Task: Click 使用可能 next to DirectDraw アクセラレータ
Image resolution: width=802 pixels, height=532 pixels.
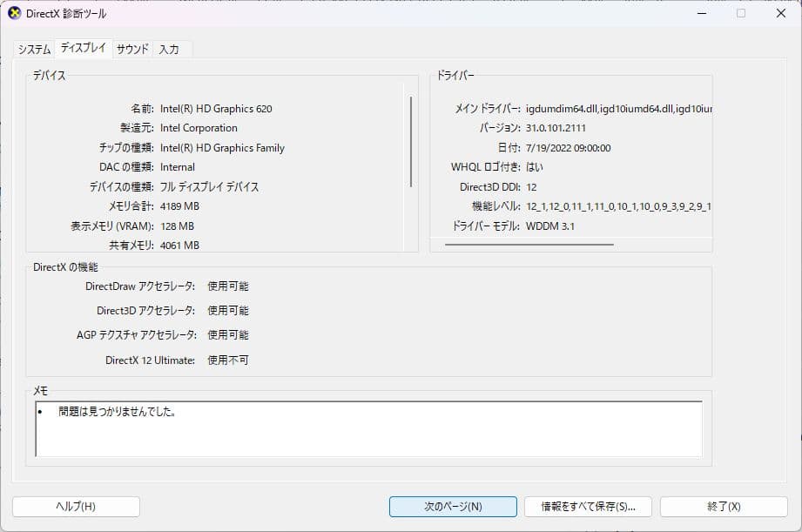Action: pyautogui.click(x=228, y=285)
